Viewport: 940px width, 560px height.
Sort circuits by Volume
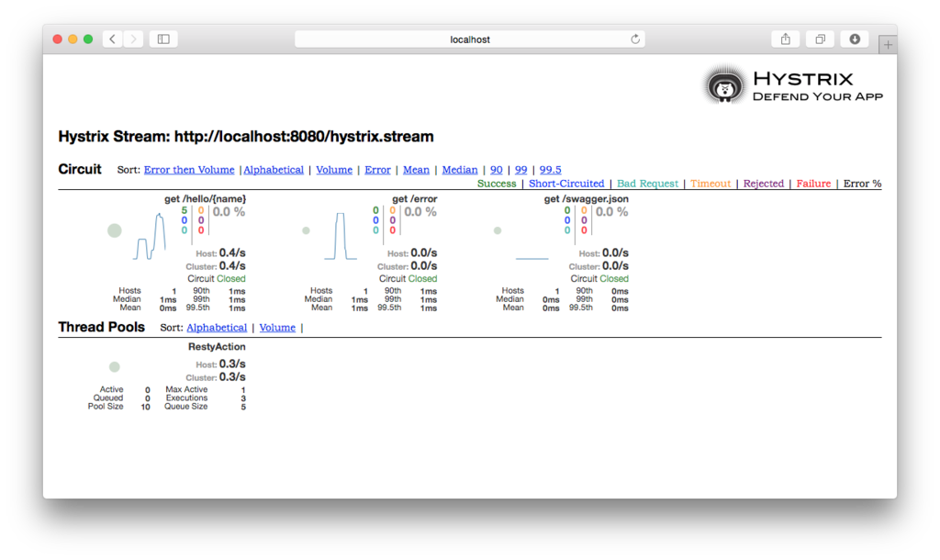[334, 170]
